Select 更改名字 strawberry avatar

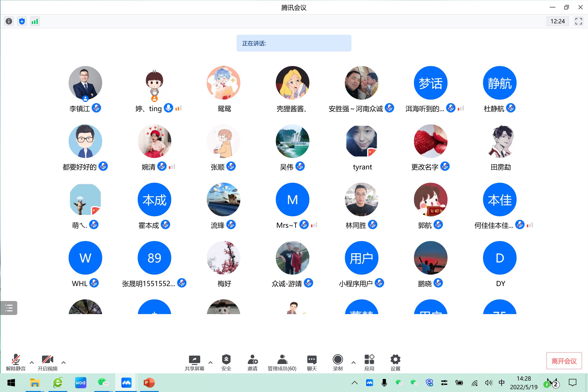click(x=430, y=141)
